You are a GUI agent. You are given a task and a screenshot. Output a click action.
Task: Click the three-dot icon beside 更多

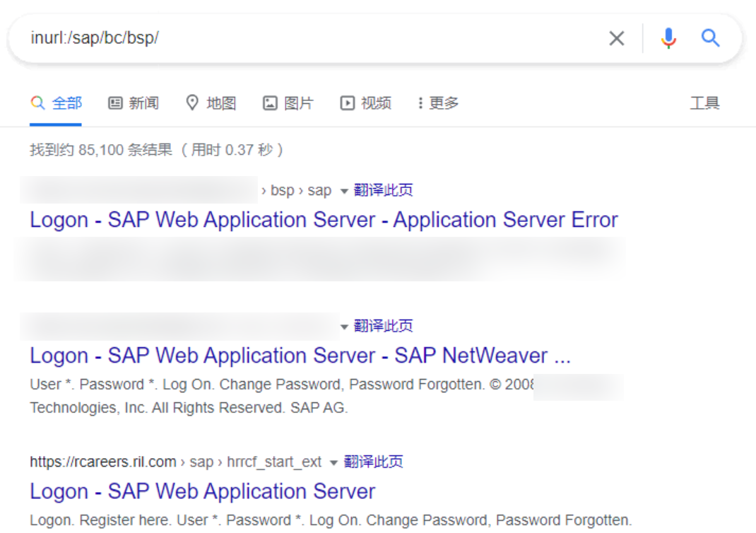420,102
